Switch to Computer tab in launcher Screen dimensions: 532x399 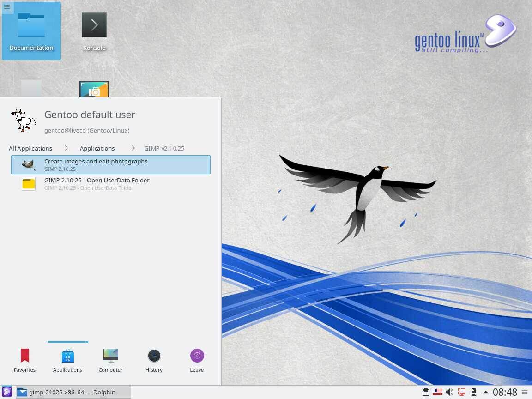point(111,361)
